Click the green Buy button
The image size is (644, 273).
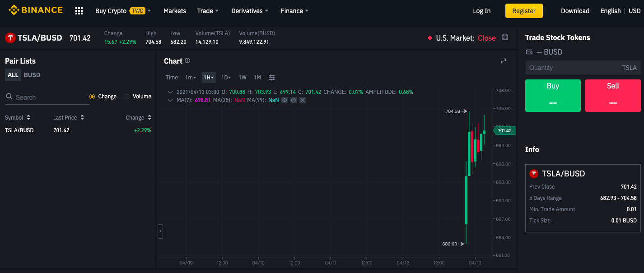pos(553,95)
